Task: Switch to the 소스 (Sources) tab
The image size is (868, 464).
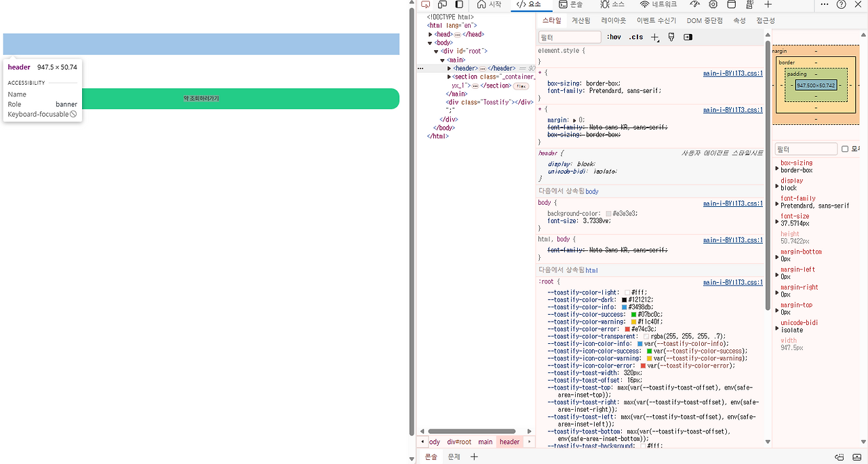Action: coord(612,5)
